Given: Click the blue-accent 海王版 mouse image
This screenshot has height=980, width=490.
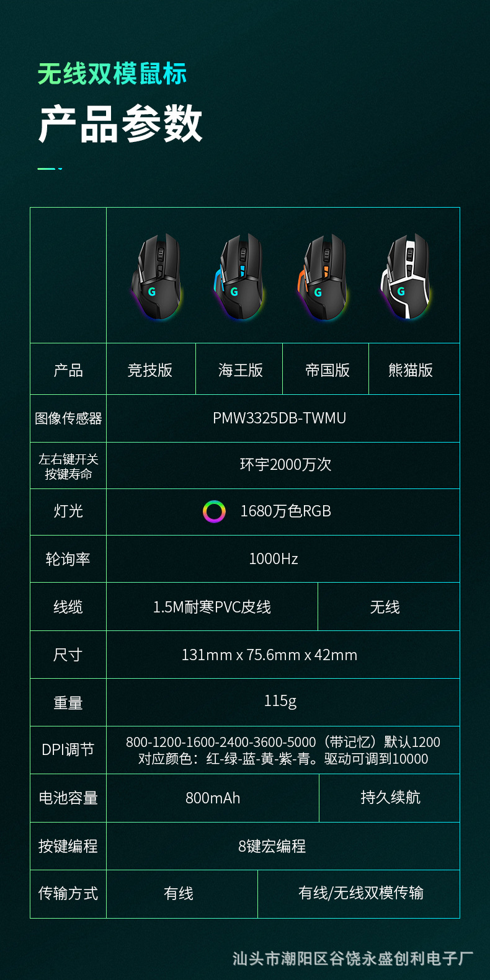Looking at the screenshot, I should (x=239, y=276).
